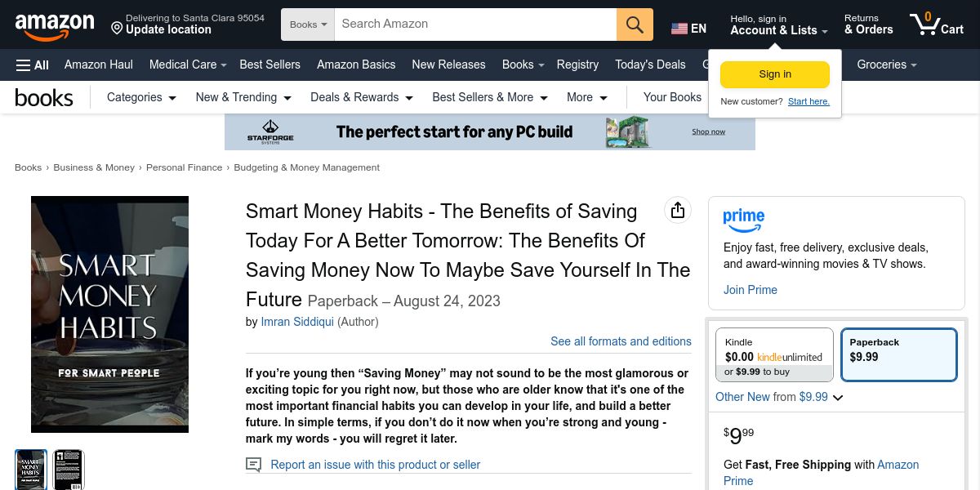The width and height of the screenshot is (980, 490).
Task: Click into the Search Amazon field
Action: [474, 24]
